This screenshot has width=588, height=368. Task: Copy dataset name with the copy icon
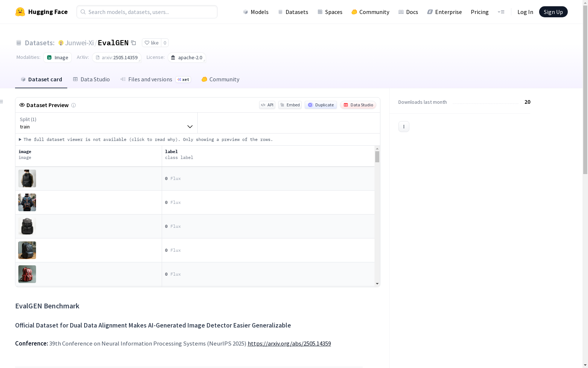(133, 43)
